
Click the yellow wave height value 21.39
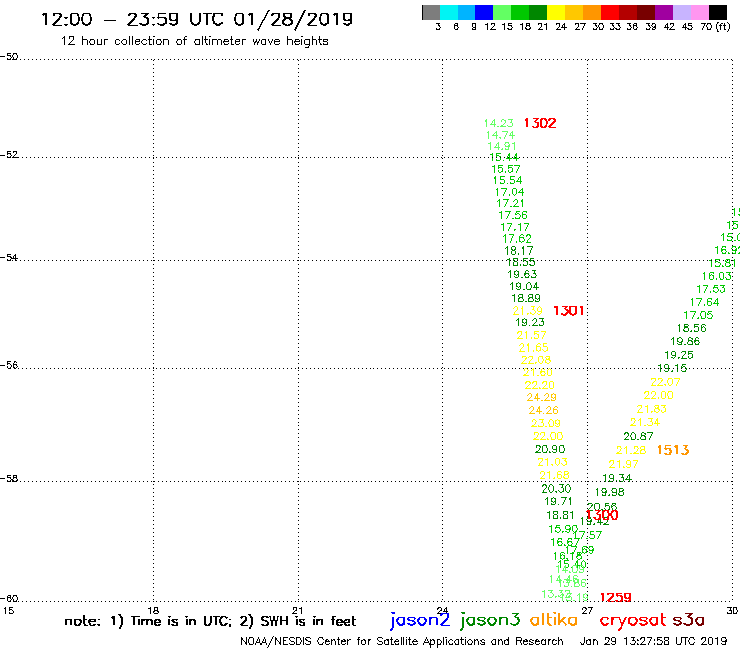pyautogui.click(x=528, y=311)
